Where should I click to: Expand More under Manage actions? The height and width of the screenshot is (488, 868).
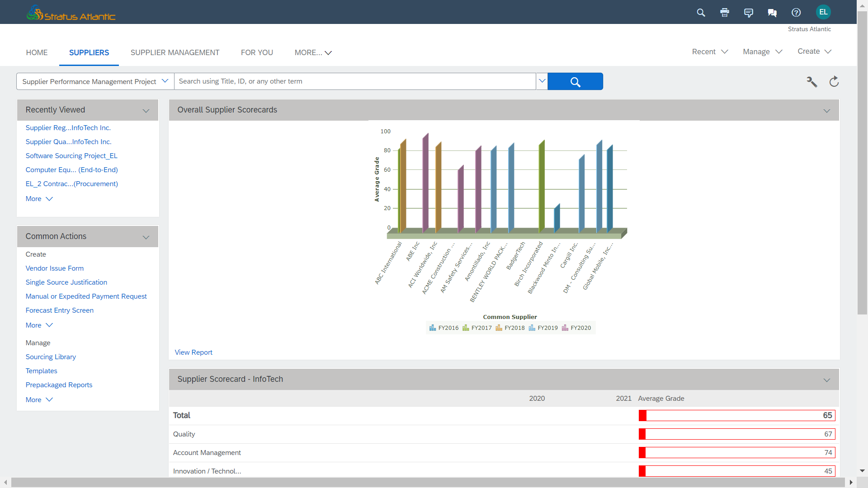tap(39, 400)
